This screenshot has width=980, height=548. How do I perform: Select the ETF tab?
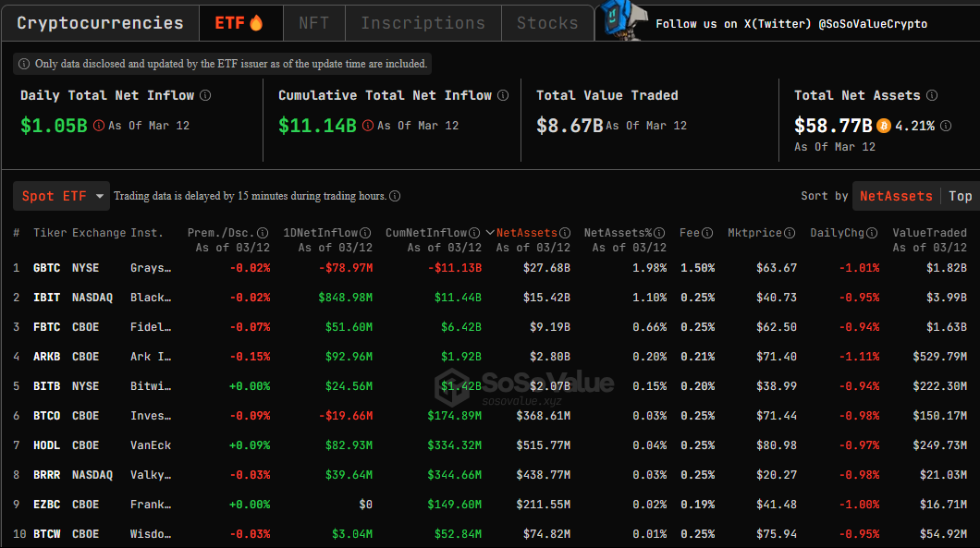click(x=240, y=23)
